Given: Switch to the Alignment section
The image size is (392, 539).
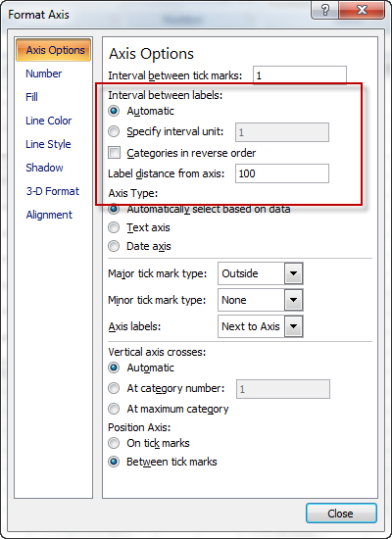Looking at the screenshot, I should pos(49,215).
